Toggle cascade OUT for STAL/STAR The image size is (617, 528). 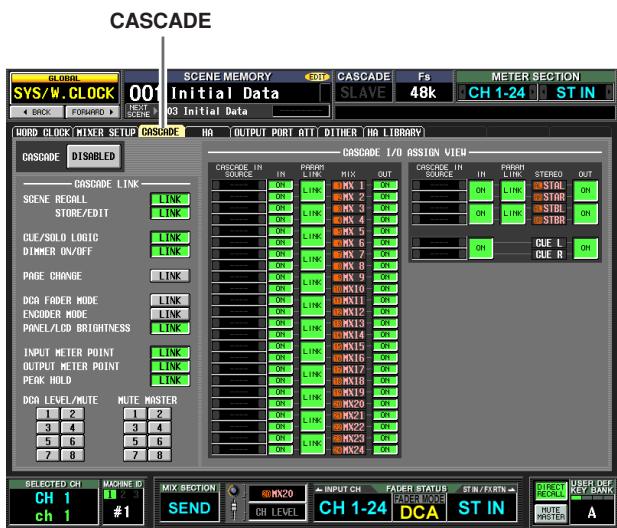point(586,191)
